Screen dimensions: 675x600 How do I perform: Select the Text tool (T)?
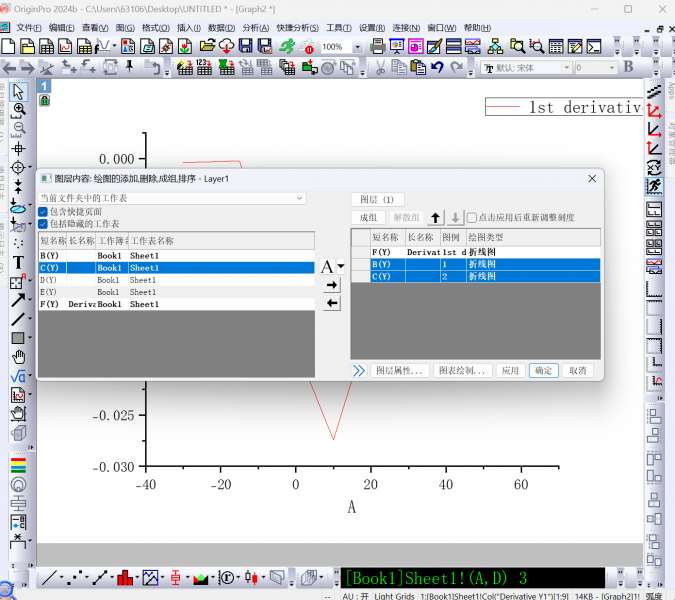[x=18, y=263]
